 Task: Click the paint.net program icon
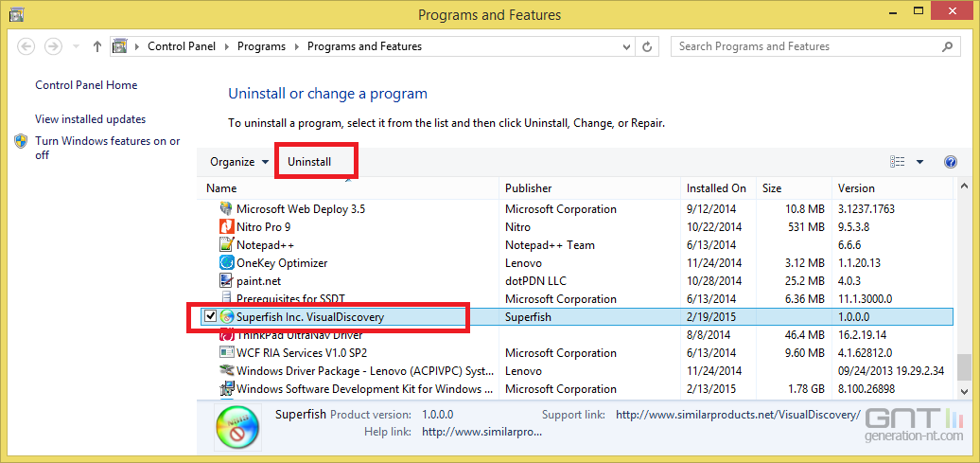pyautogui.click(x=226, y=281)
